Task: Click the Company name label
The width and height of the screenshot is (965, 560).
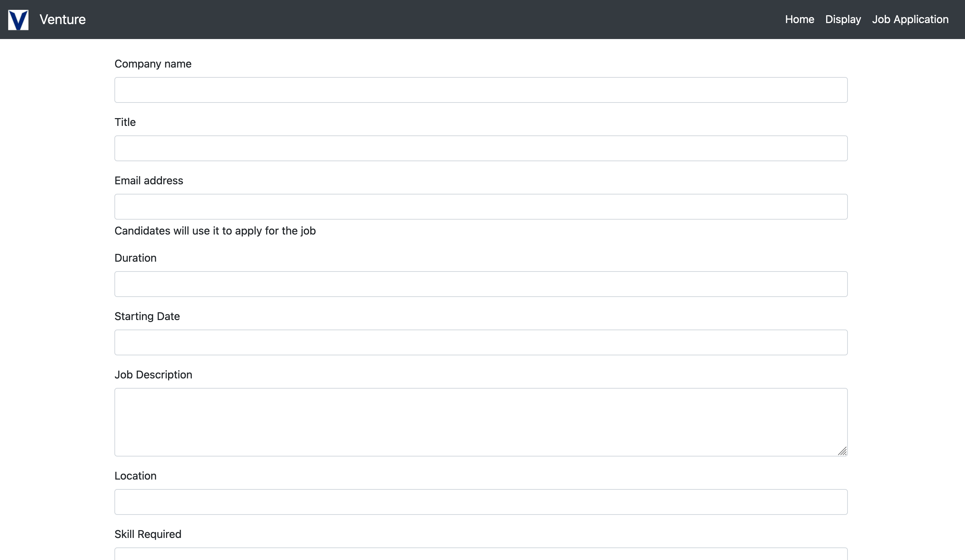Action: pos(153,64)
